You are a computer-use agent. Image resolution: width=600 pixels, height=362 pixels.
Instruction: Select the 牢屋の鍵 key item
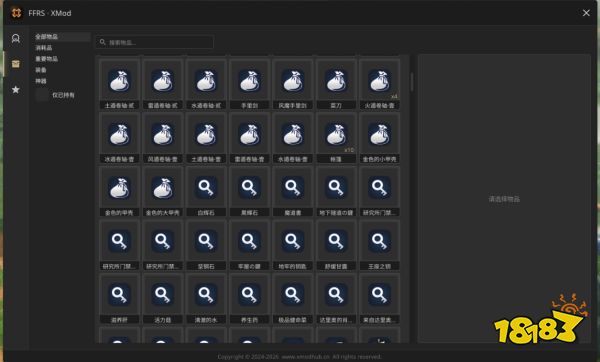[x=249, y=245]
